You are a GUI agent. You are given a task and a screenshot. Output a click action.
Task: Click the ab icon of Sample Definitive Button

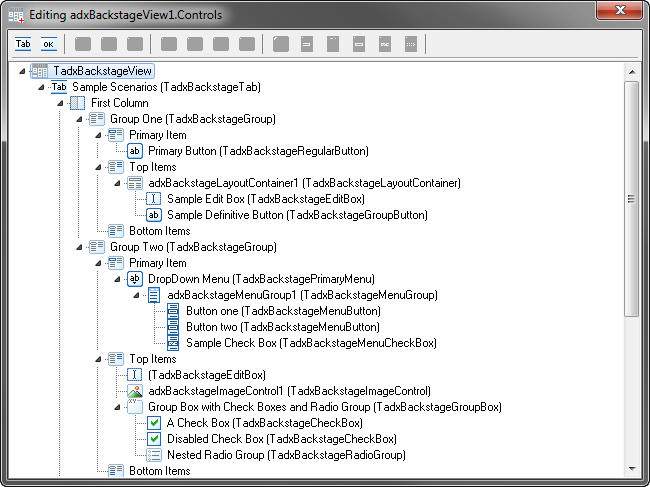pos(154,215)
